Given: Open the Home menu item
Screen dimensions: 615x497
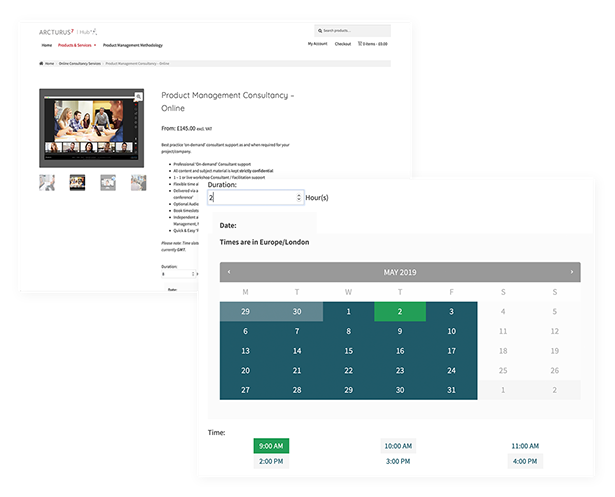Looking at the screenshot, I should click(x=46, y=45).
